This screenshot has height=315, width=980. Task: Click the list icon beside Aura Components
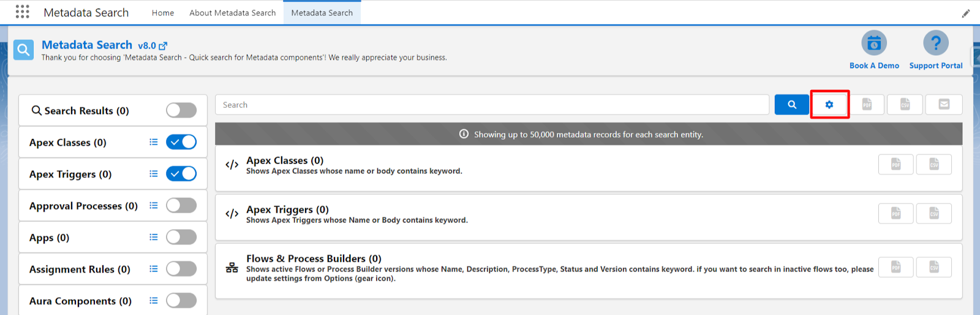coord(154,300)
